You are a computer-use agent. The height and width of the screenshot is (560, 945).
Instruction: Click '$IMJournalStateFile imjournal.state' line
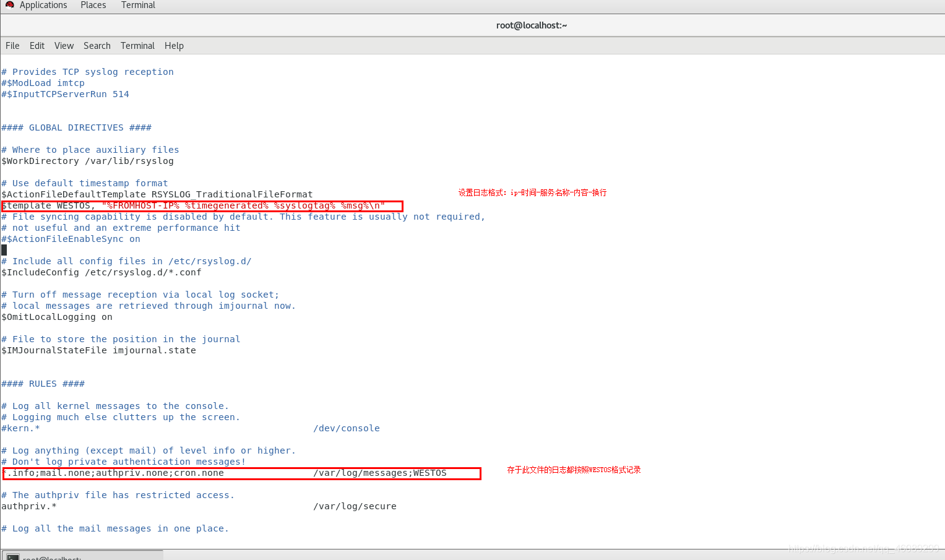click(x=98, y=350)
